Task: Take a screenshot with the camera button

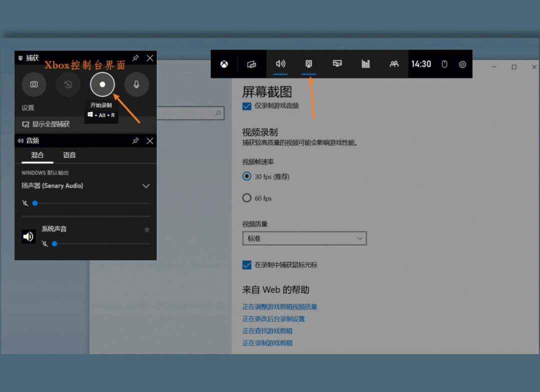Action: coord(34,84)
